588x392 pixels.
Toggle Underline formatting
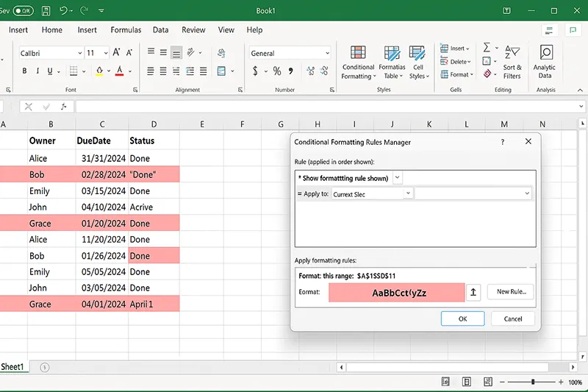pos(50,71)
